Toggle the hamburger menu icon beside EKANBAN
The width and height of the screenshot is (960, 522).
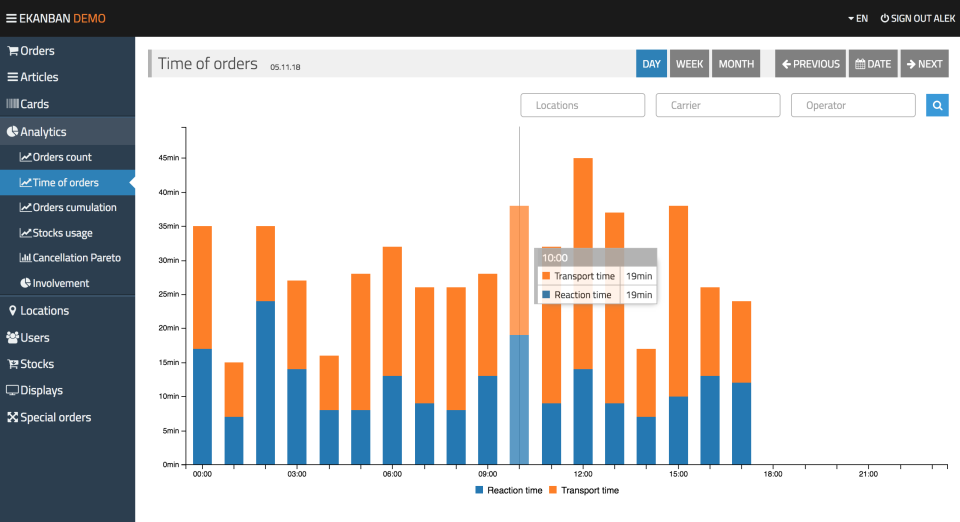click(x=11, y=18)
